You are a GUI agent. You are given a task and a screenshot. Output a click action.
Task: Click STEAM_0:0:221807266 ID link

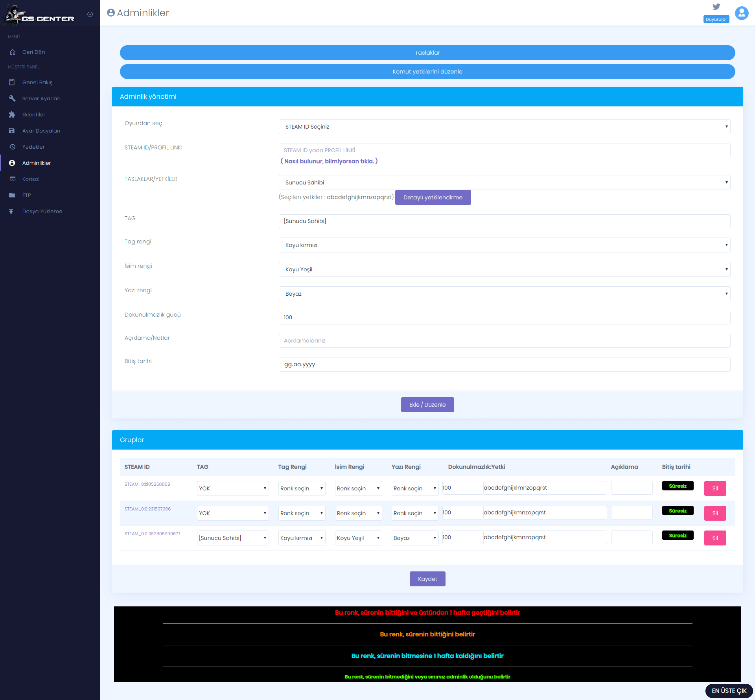[x=147, y=509]
